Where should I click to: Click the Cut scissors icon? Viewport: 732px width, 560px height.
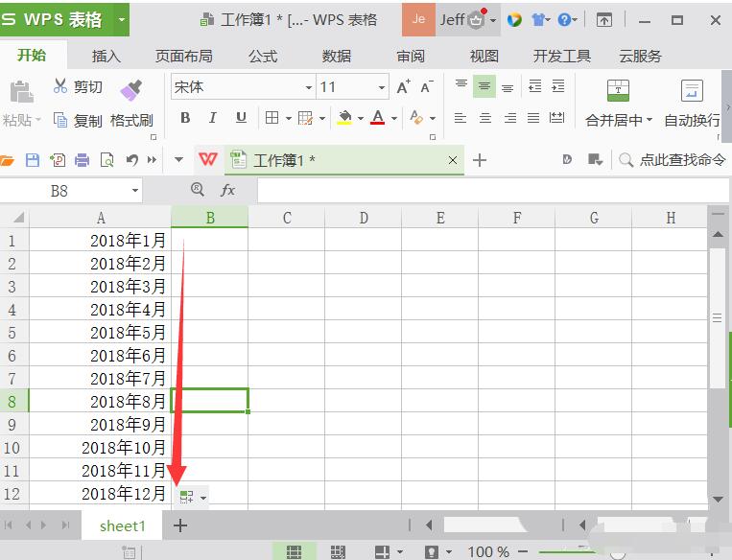tap(61, 87)
